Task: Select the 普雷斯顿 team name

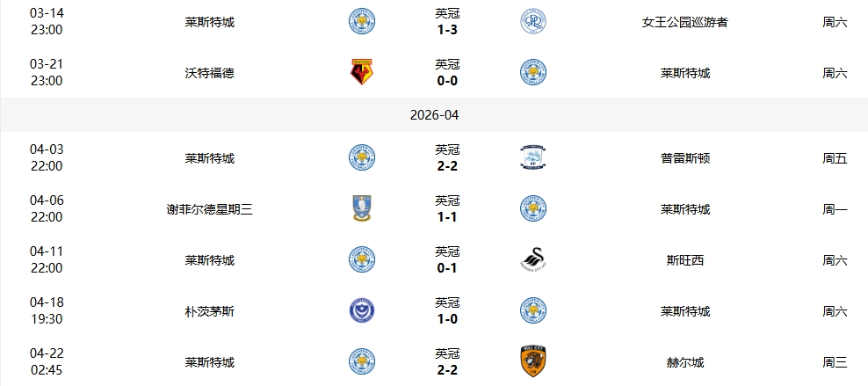Action: coord(684,159)
